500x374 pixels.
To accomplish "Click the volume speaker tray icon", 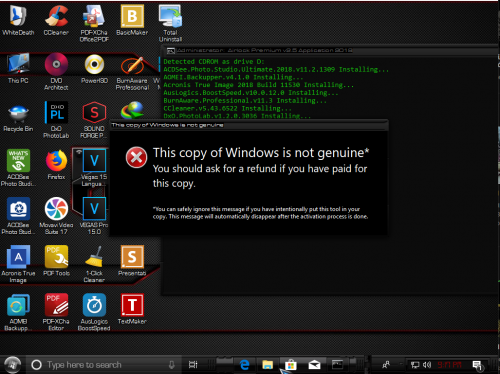I will (427, 365).
